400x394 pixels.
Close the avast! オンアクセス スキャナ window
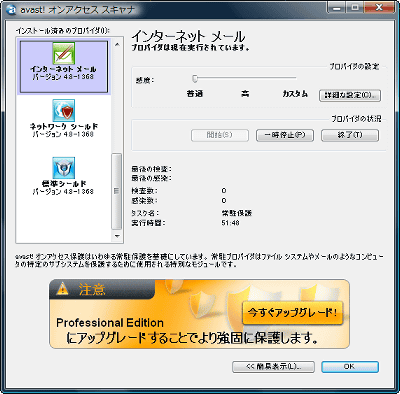click(x=379, y=8)
